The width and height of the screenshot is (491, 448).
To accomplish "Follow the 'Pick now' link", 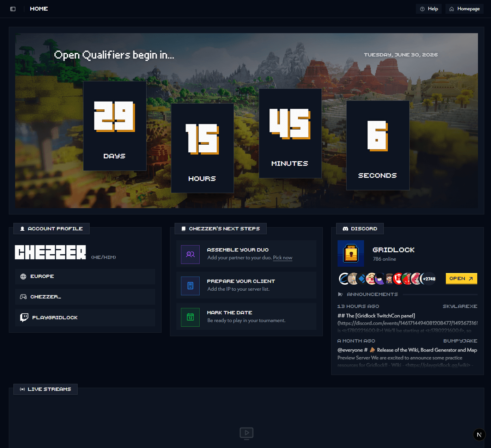I will pos(283,258).
